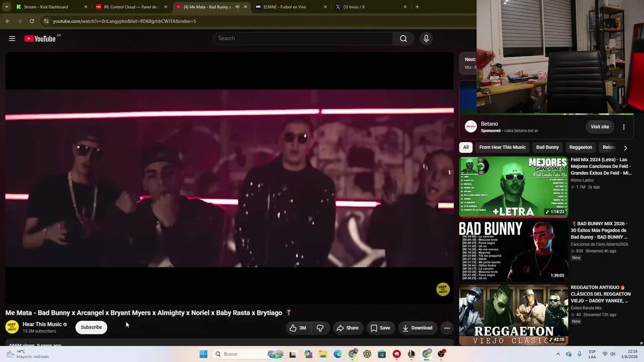Image resolution: width=644 pixels, height=362 pixels.
Task: Reload the YouTube page
Action: [32, 21]
